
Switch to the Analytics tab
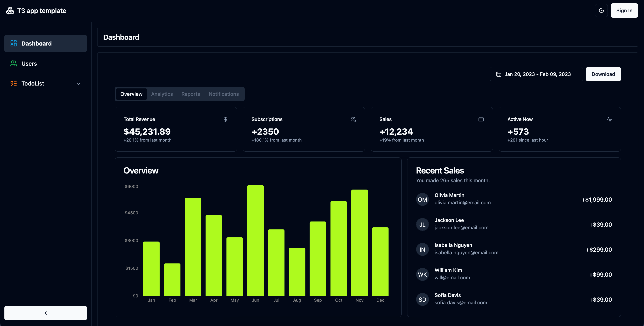pyautogui.click(x=162, y=94)
